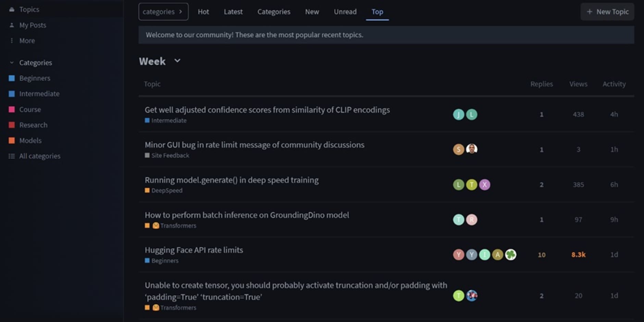Open GroundingDino batch inference topic
Screen dimensions: 644x322
click(x=247, y=215)
